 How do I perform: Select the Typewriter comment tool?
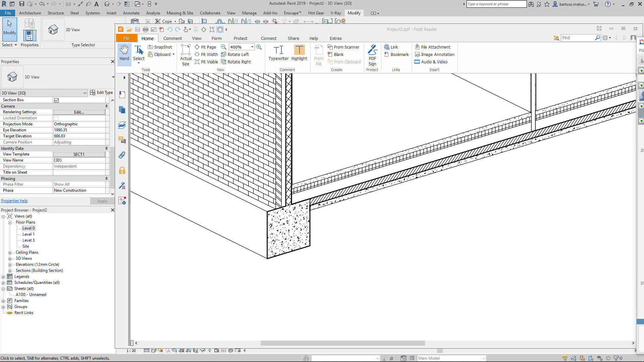pos(278,53)
